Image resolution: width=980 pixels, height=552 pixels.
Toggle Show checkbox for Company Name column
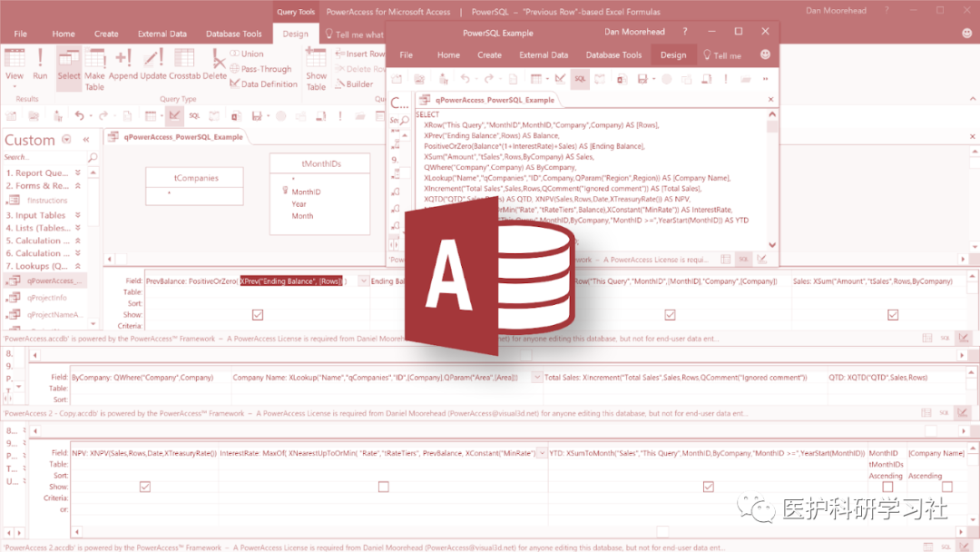pyautogui.click(x=947, y=487)
